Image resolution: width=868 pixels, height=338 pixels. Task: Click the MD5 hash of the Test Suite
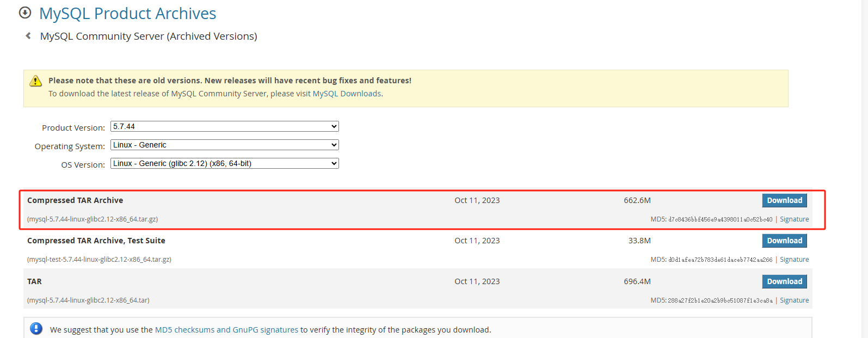pos(720,260)
